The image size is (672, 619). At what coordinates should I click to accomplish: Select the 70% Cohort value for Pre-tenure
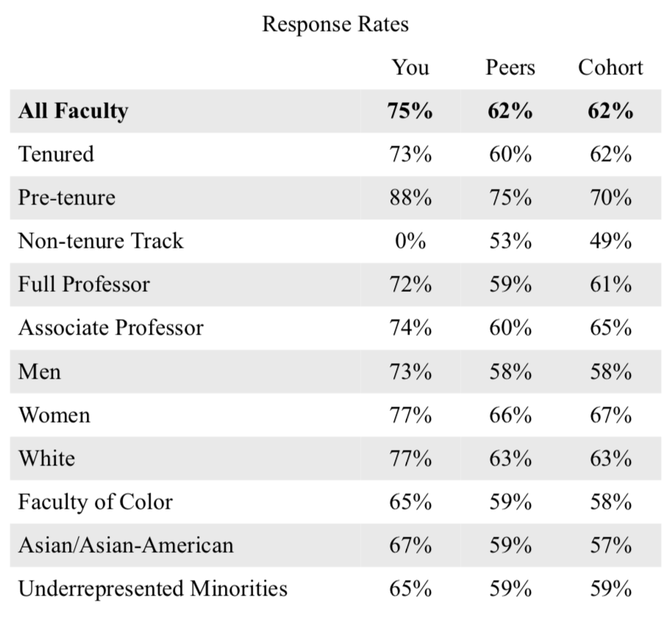(x=610, y=198)
